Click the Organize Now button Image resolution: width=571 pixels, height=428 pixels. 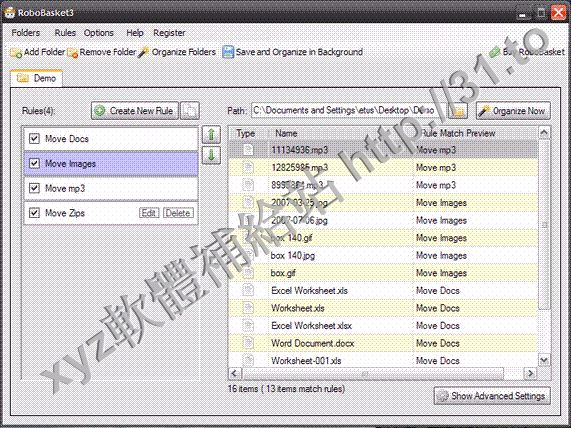513,111
